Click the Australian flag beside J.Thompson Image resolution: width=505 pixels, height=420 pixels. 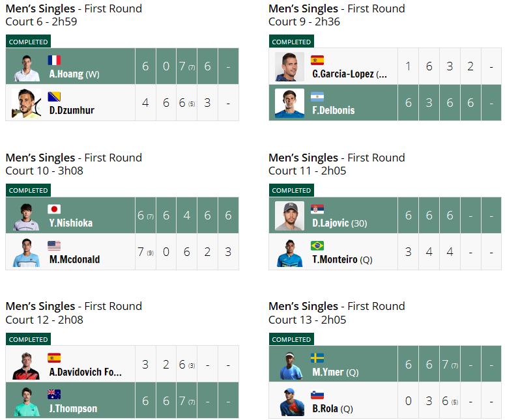54,394
